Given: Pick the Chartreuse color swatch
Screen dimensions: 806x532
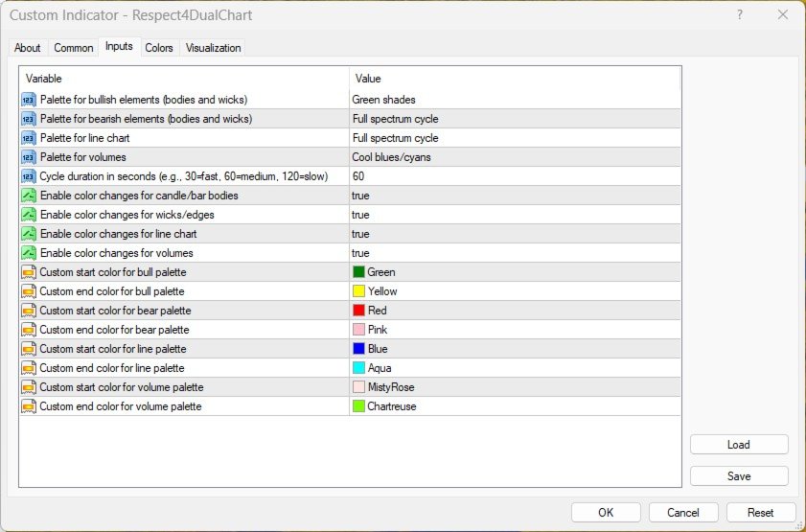Looking at the screenshot, I should (x=358, y=406).
